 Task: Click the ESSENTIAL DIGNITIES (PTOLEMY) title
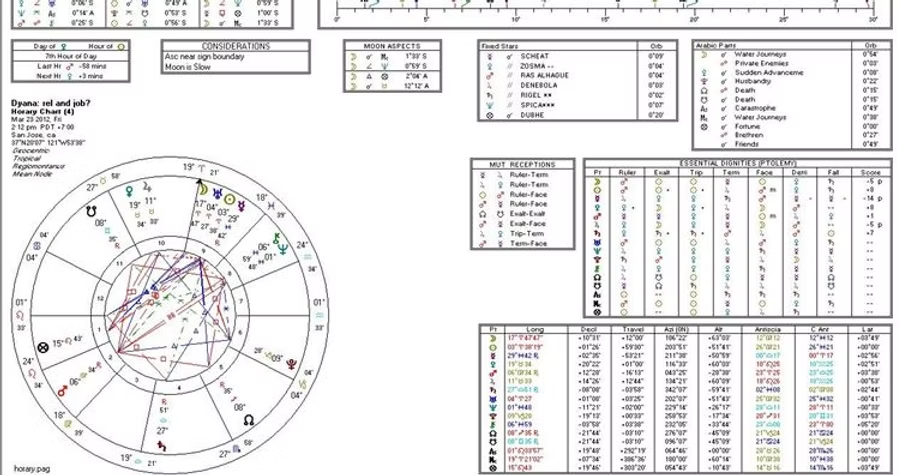click(x=738, y=163)
